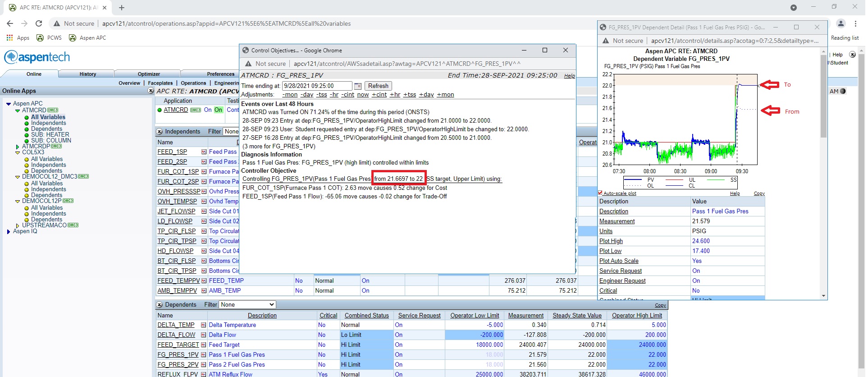Click the browser reload page icon
868x377 pixels.
click(x=39, y=23)
